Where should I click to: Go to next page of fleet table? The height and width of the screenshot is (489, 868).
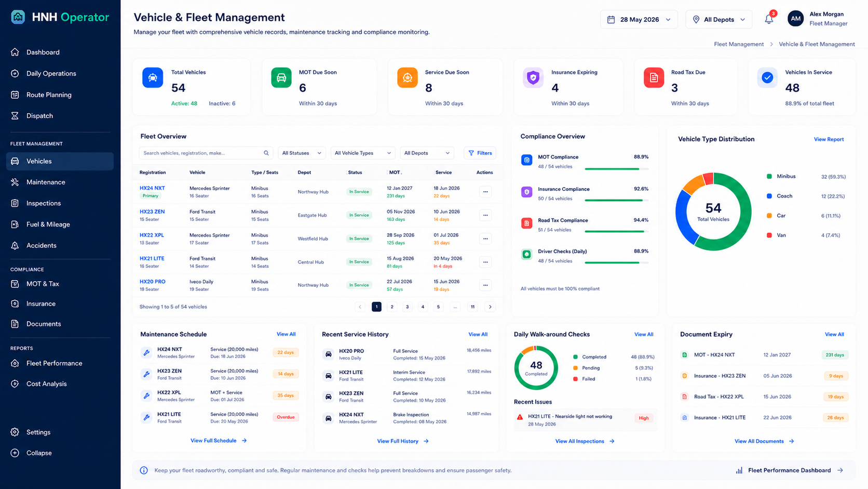coord(490,307)
